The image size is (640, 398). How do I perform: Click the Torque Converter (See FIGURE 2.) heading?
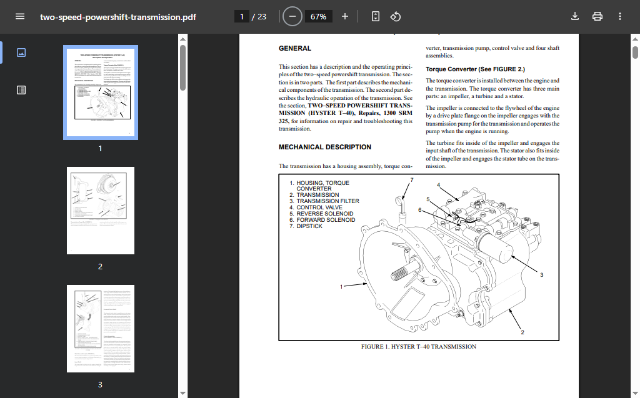(476, 69)
